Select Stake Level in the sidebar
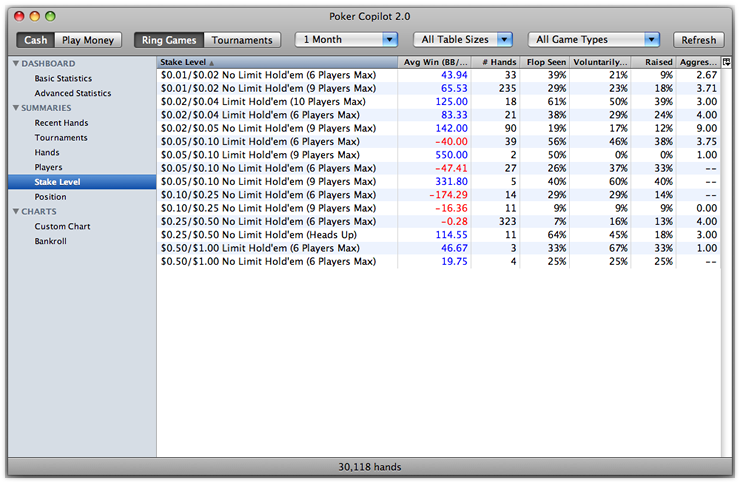This screenshot has height=483, width=740. (82, 182)
